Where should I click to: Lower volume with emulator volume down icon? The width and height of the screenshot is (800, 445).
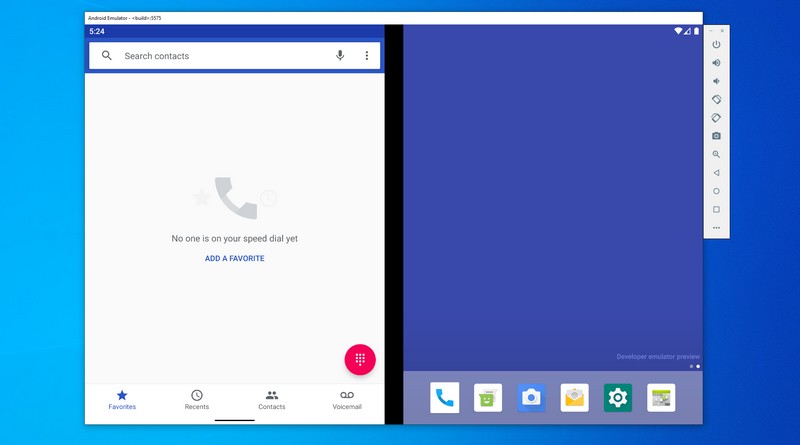(x=716, y=81)
